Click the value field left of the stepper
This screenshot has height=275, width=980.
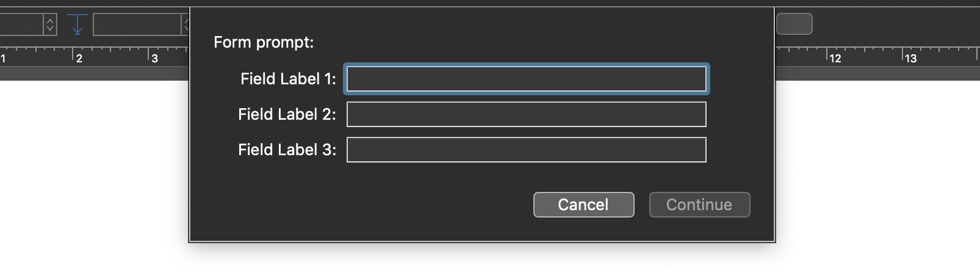pos(21,24)
